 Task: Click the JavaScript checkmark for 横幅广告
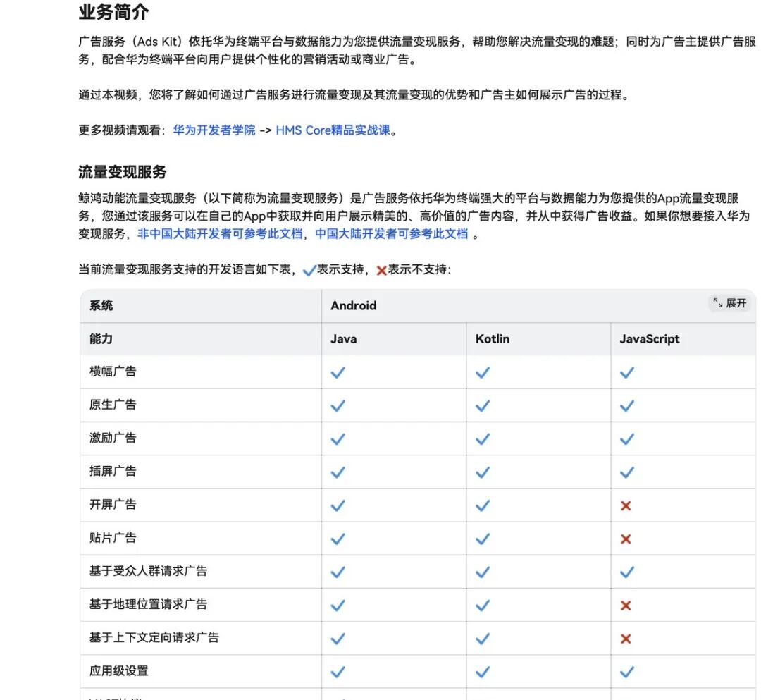[x=627, y=372]
